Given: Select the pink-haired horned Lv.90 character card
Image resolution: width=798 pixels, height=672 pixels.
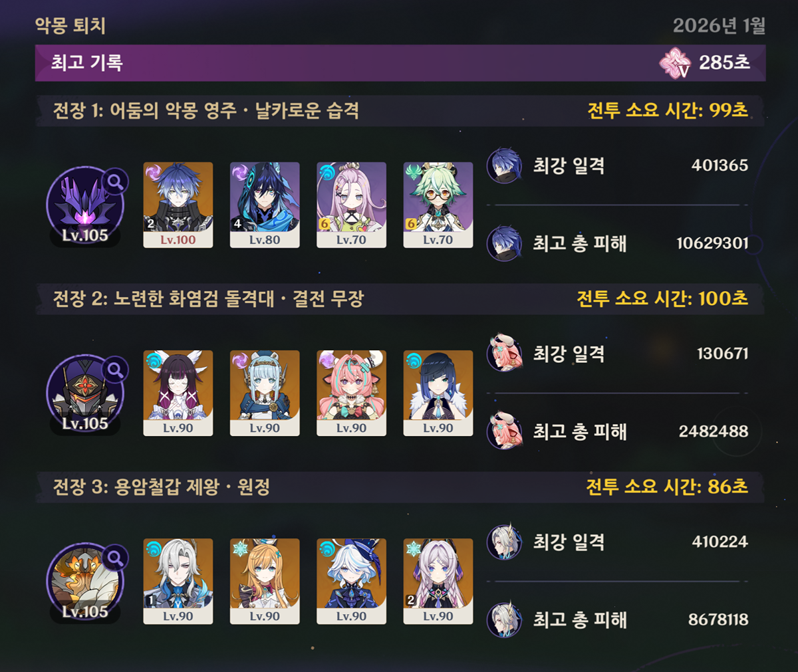Looking at the screenshot, I should coord(351,393).
